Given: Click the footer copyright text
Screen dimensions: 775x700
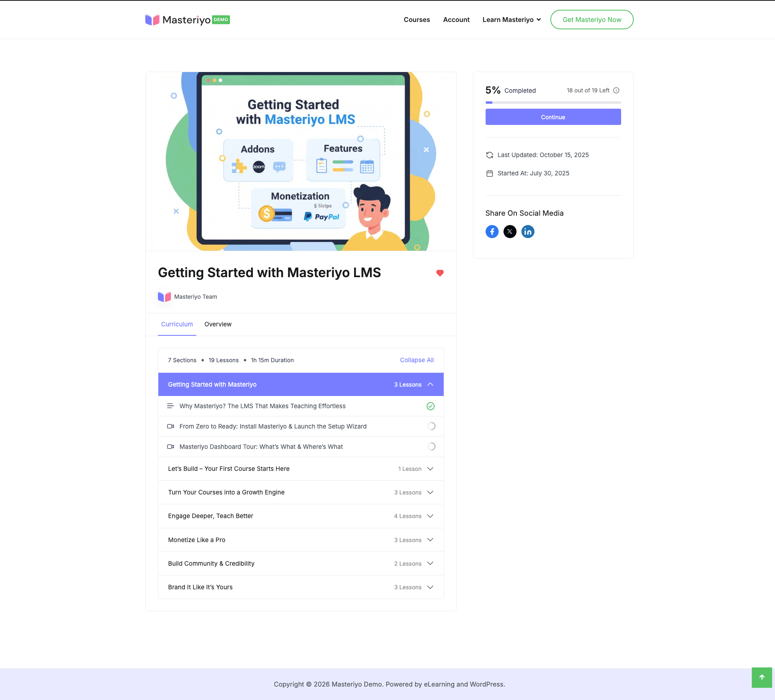Looking at the screenshot, I should 390,684.
